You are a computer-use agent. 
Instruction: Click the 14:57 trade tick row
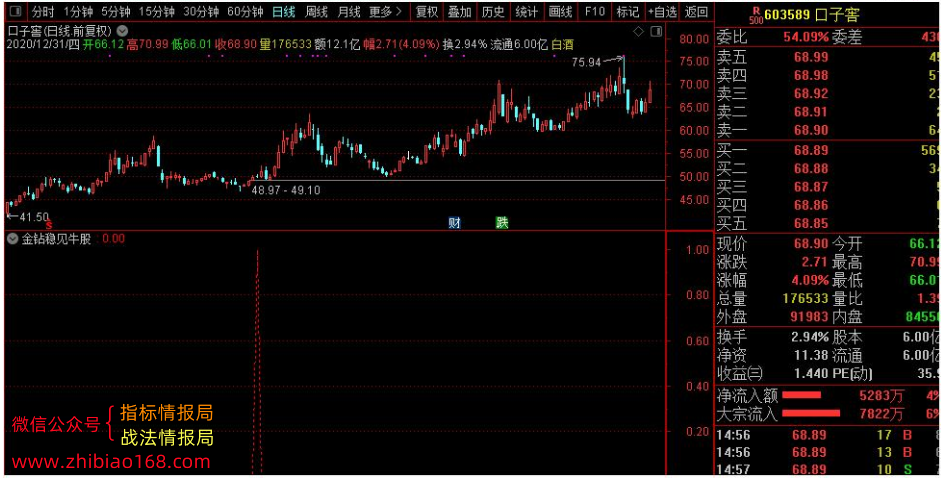828,469
